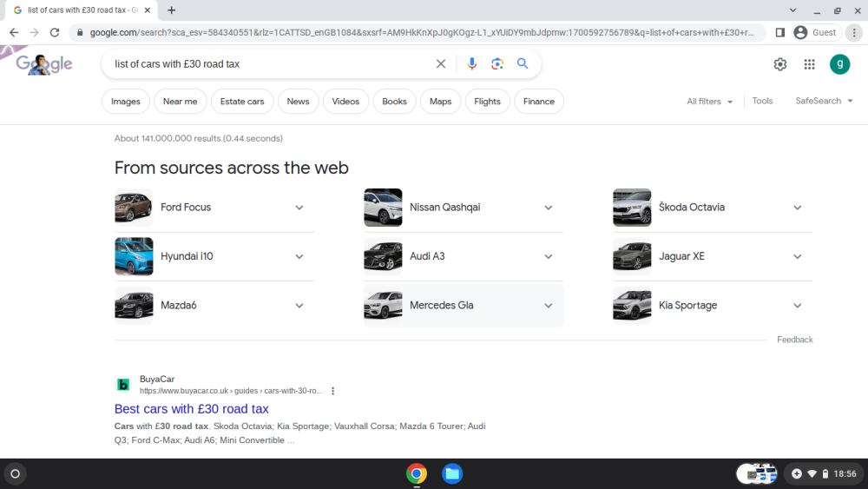Switch to the News filter
This screenshot has width=868, height=489.
298,102
